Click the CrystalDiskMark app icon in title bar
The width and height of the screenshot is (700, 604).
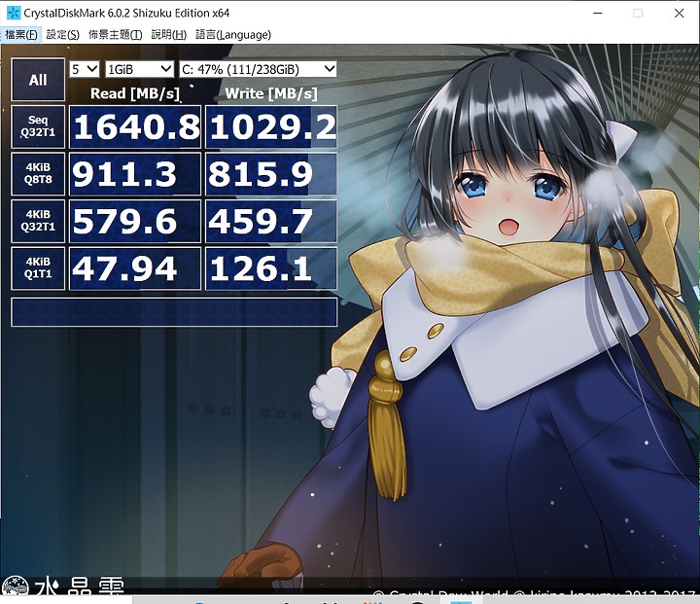pos(14,13)
